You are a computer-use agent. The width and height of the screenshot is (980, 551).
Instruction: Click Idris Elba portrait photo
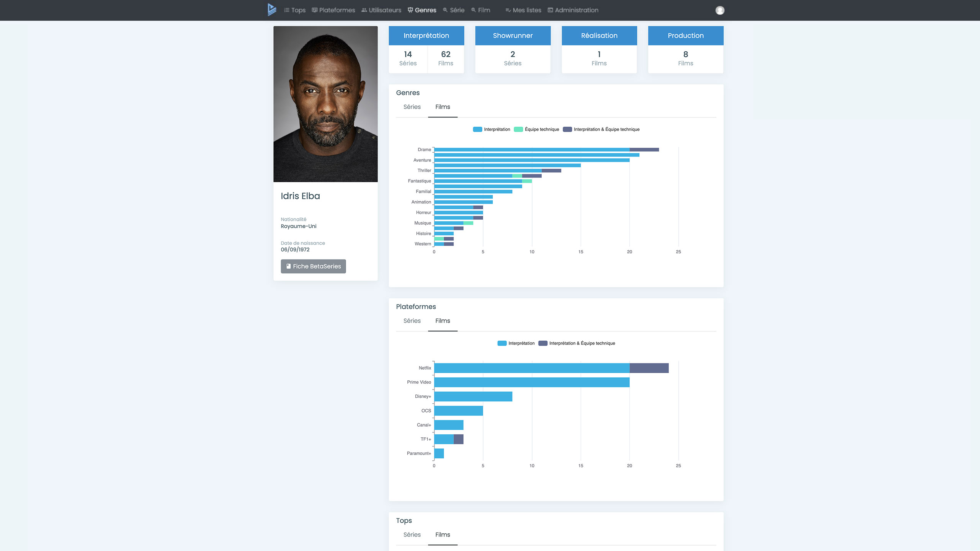pyautogui.click(x=325, y=104)
